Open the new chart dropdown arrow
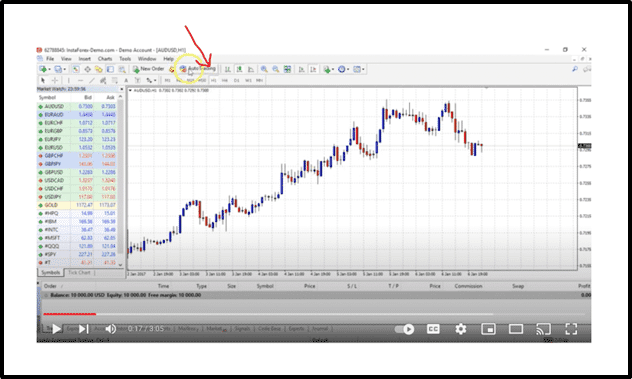632x379 pixels. [x=49, y=69]
